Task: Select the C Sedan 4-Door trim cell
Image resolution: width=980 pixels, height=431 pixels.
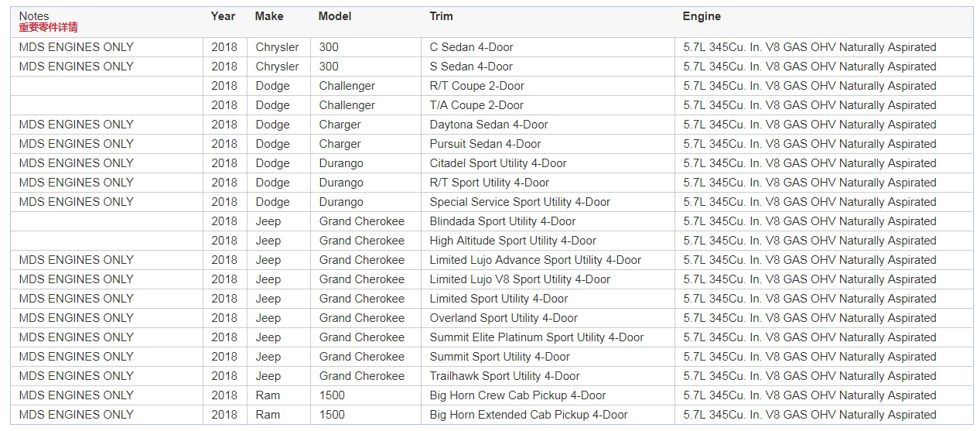Action: [471, 47]
